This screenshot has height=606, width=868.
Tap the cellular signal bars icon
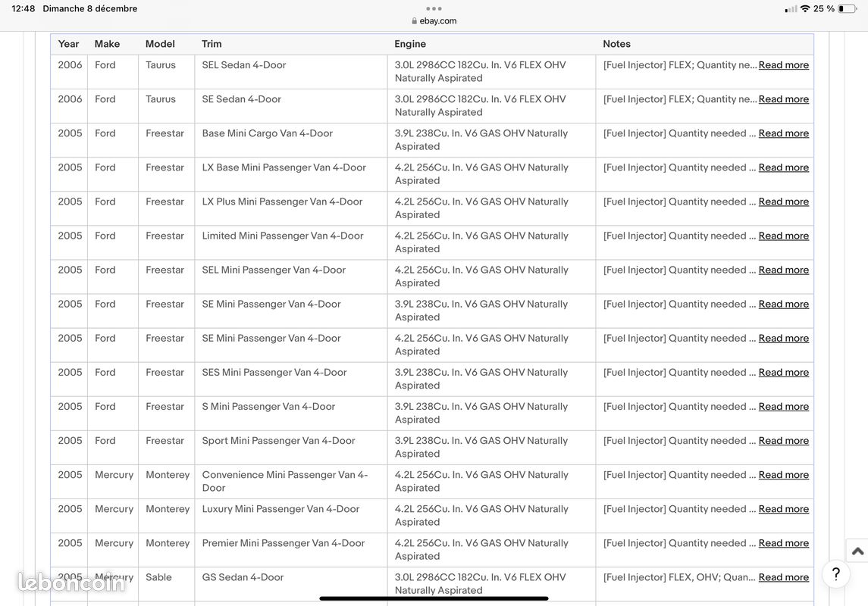click(x=791, y=9)
